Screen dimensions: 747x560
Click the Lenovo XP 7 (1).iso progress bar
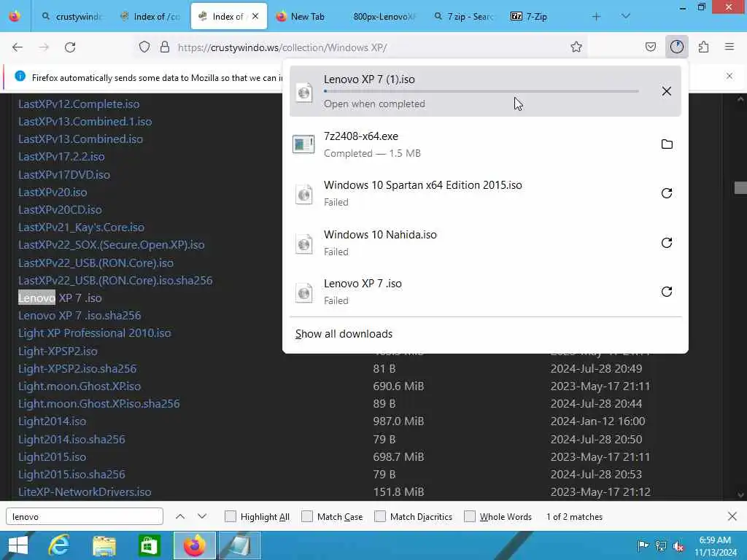click(x=481, y=91)
